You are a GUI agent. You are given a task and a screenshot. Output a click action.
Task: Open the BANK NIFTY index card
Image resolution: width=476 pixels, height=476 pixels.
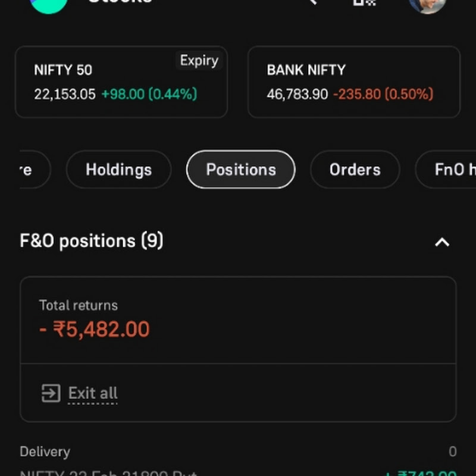tap(353, 82)
